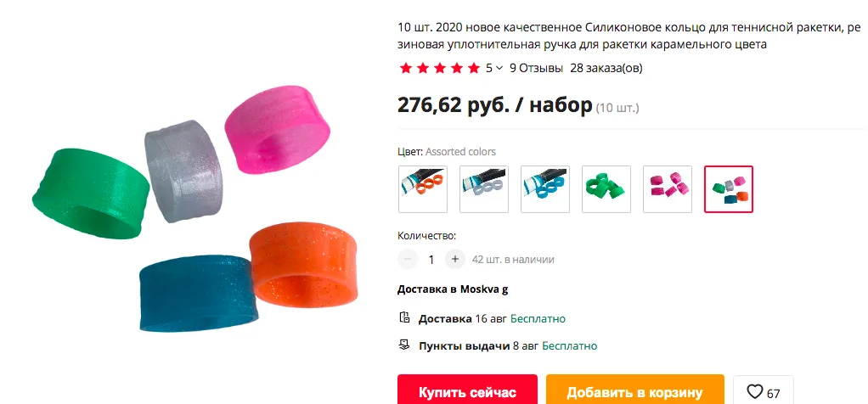Select the gray rings color variant
This screenshot has width=868, height=404.
tap(484, 189)
